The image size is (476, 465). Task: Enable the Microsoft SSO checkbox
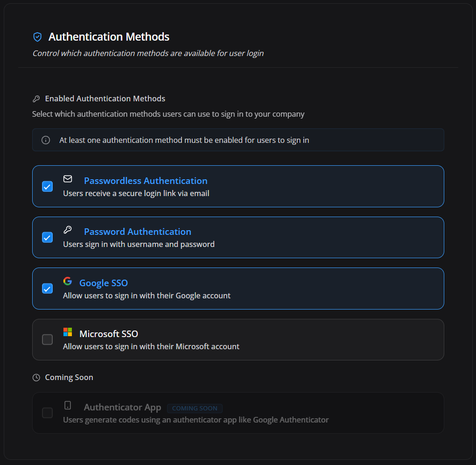tap(47, 339)
